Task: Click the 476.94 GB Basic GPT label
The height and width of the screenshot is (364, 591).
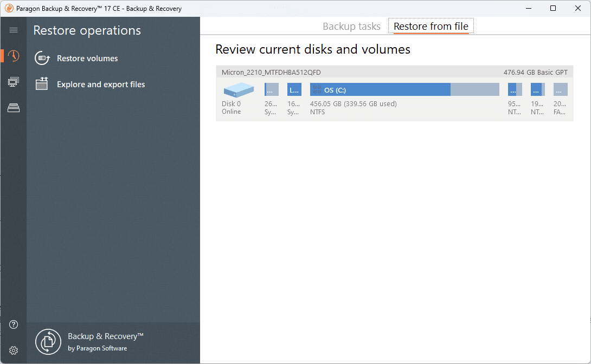Action: pos(535,72)
